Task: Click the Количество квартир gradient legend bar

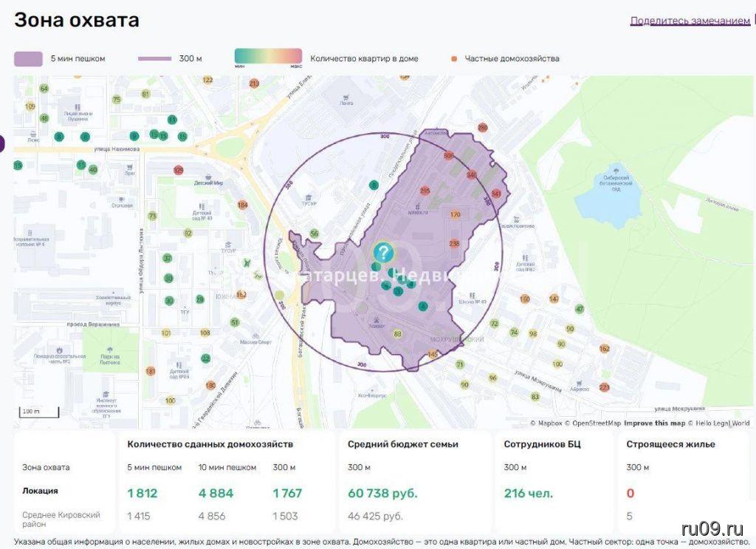Action: click(x=268, y=57)
